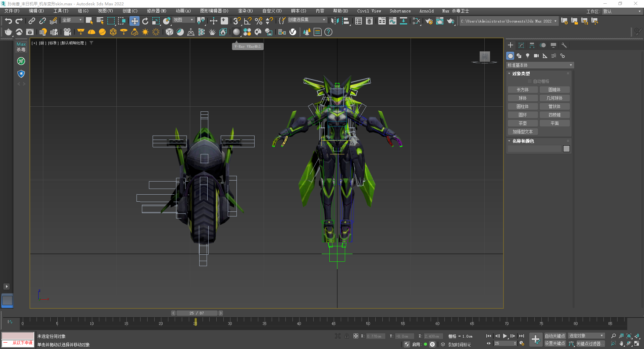
Task: Toggle the 3D Snaps button
Action: [x=237, y=21]
